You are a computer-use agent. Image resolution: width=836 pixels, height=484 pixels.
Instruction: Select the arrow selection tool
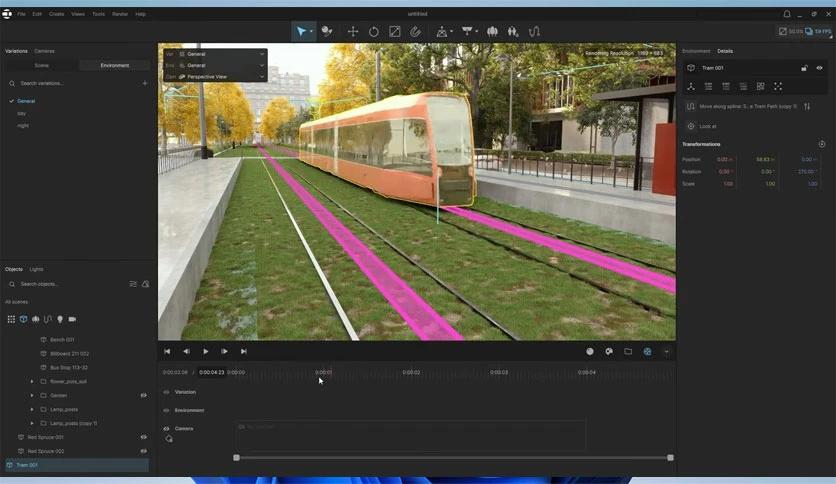click(300, 31)
